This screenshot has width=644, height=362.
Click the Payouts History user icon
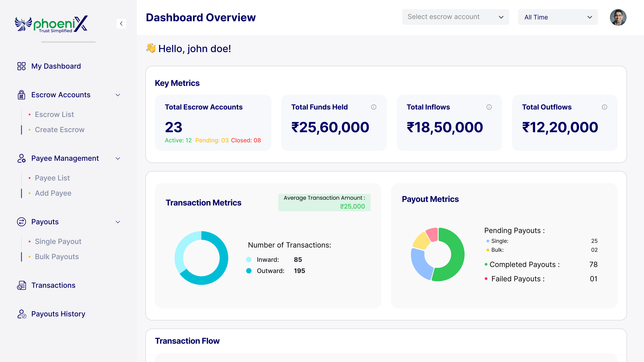coord(21,314)
